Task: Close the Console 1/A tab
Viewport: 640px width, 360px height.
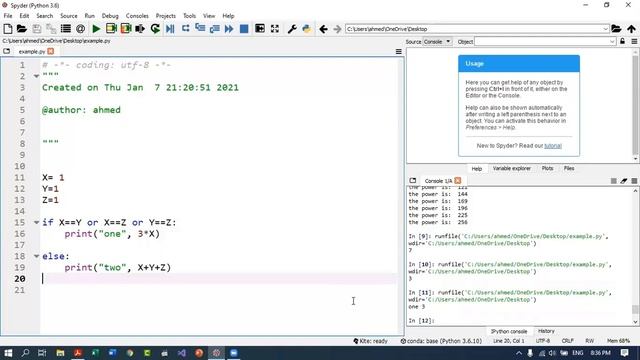Action: click(x=458, y=180)
